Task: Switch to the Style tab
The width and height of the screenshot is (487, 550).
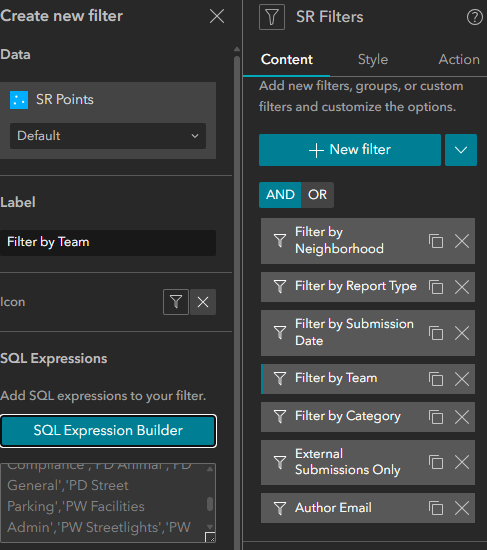Action: point(373,59)
